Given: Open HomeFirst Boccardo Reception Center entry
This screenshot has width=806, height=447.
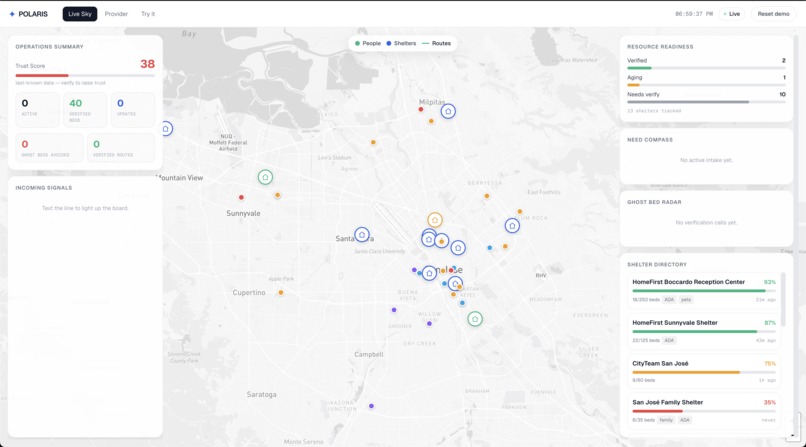Looking at the screenshot, I should click(704, 290).
